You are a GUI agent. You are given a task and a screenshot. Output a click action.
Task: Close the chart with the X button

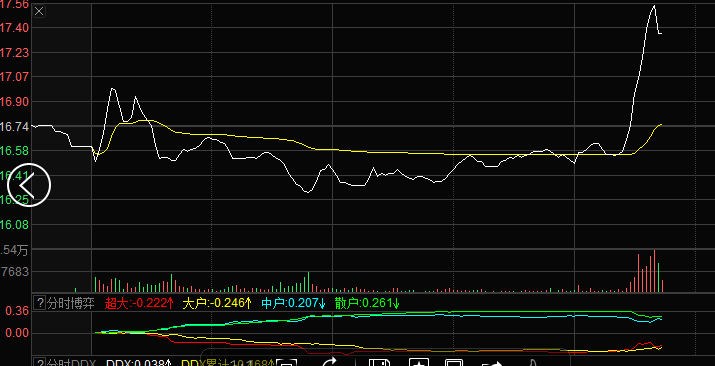pos(39,11)
